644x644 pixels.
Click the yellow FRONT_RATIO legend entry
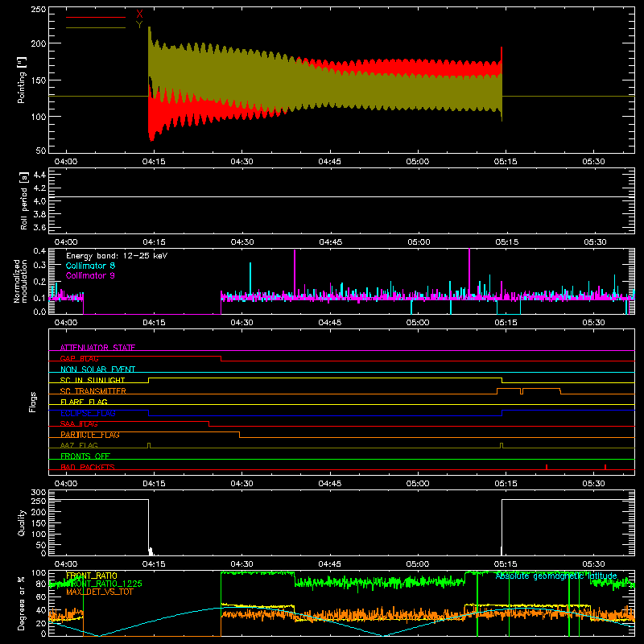(92, 576)
